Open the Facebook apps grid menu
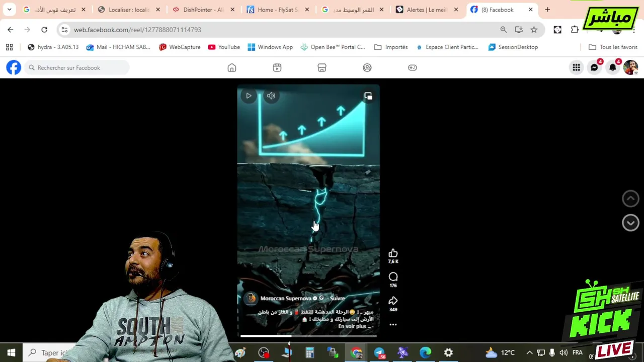Screen dimensions: 644x362 576,67
